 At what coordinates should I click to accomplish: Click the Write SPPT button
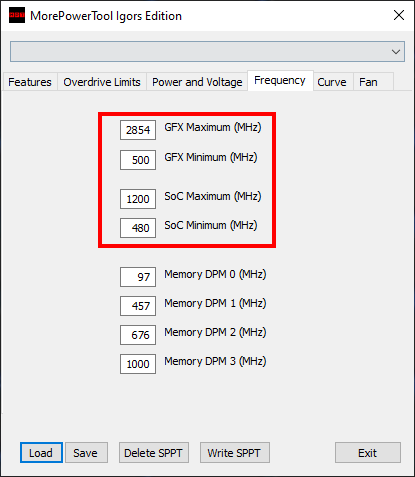pyautogui.click(x=235, y=453)
